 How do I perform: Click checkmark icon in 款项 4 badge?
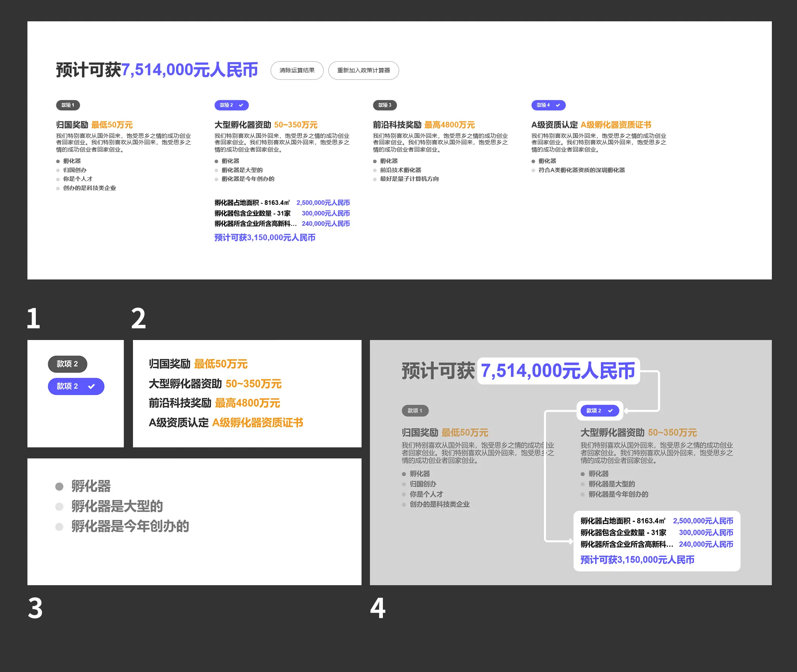coord(558,105)
